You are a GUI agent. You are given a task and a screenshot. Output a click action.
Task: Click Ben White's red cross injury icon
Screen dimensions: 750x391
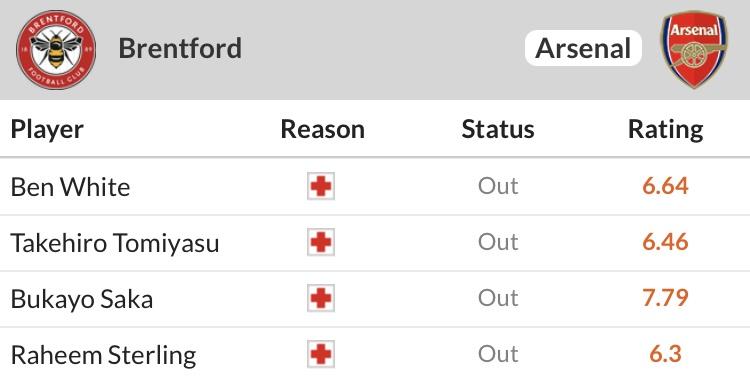click(x=321, y=186)
